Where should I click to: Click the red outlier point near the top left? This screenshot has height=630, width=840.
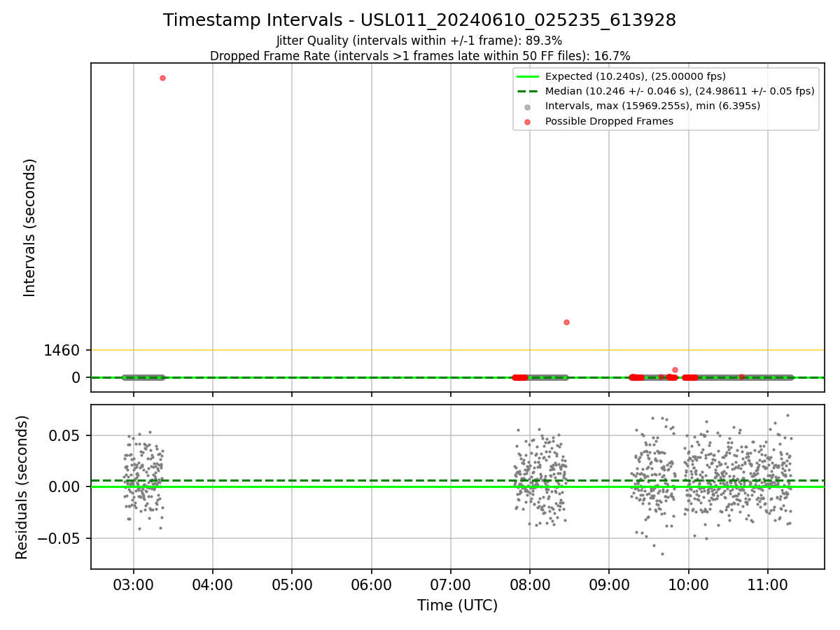tap(162, 78)
